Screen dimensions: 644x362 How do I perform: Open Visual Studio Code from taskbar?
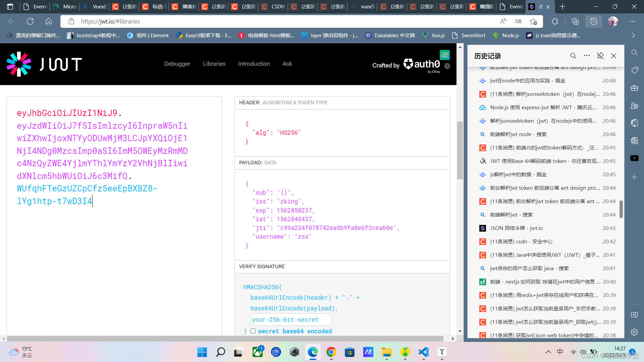coord(424,352)
